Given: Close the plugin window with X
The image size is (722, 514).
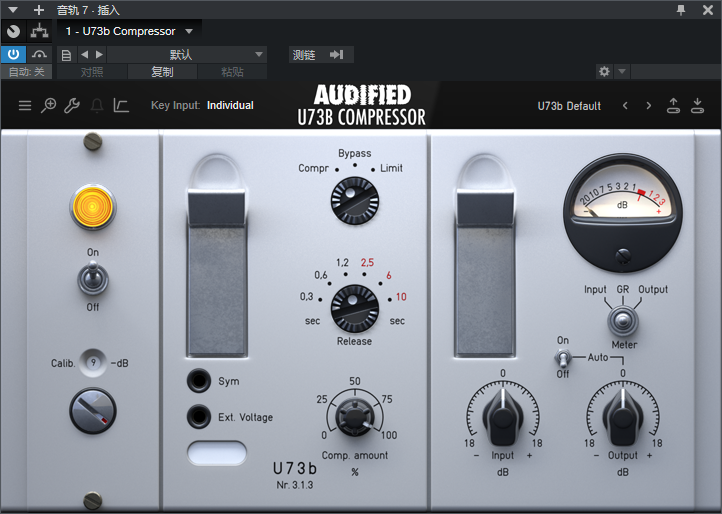Looking at the screenshot, I should (x=708, y=10).
